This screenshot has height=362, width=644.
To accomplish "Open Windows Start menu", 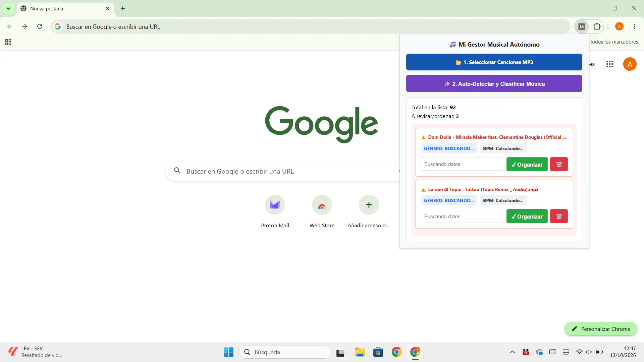I will [x=228, y=352].
